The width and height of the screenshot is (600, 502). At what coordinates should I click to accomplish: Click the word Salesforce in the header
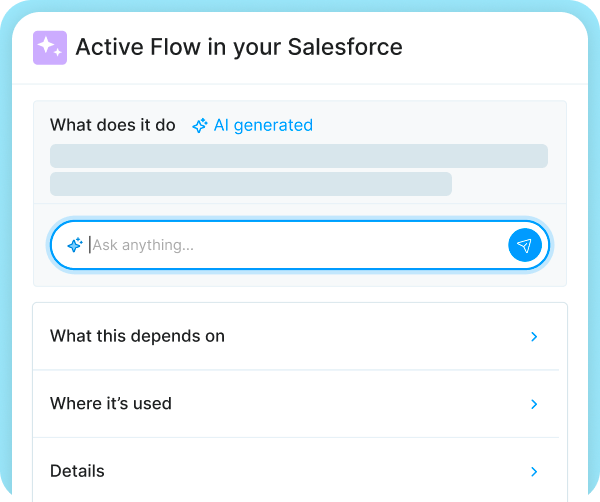click(345, 47)
